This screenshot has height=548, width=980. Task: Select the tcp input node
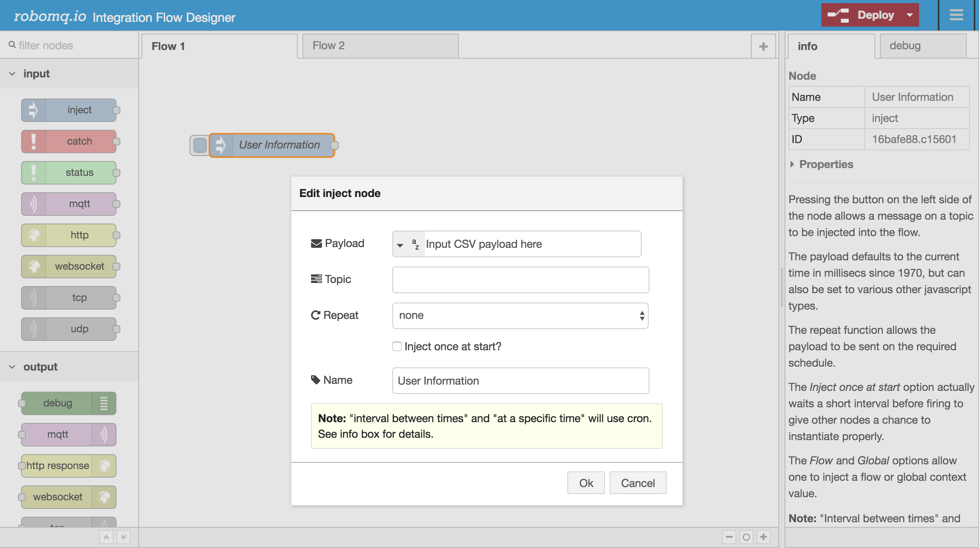click(x=69, y=297)
